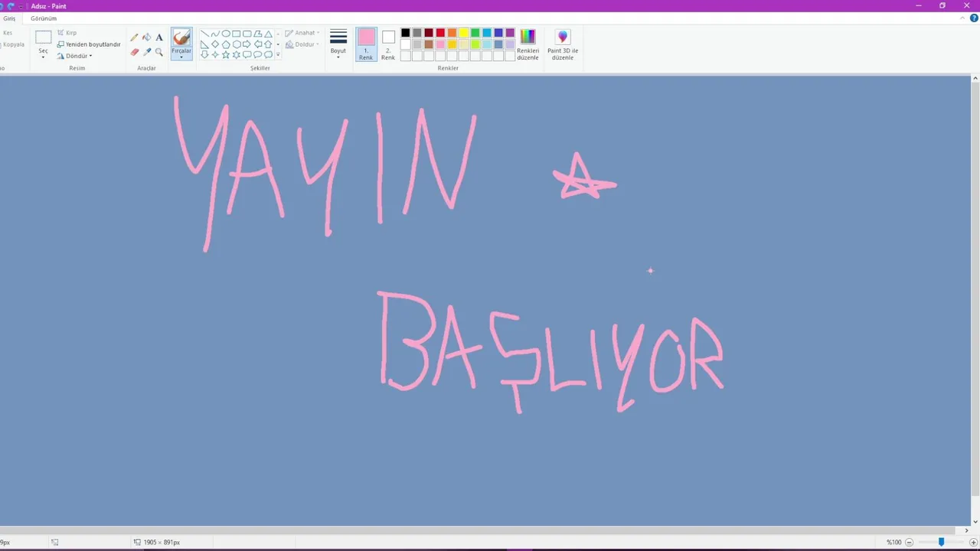Select the straight line shape
The image size is (980, 551).
(x=204, y=34)
